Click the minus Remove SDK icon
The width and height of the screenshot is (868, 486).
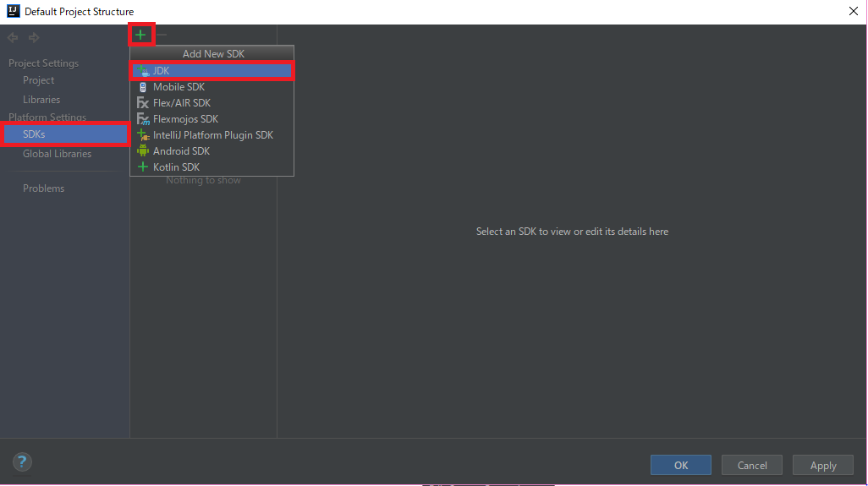tap(162, 35)
